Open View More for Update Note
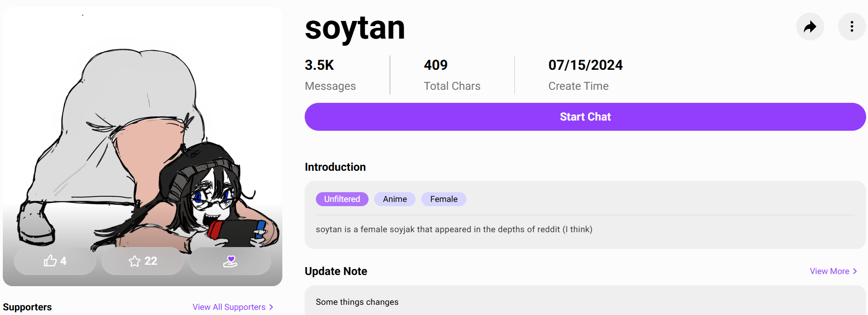This screenshot has height=315, width=868. [x=829, y=271]
